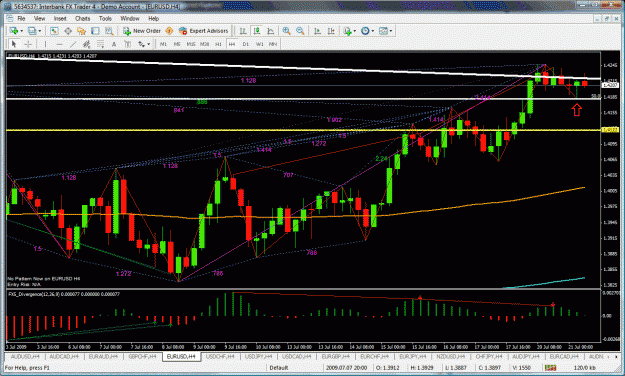The image size is (625, 376).
Task: Click the Periods clock icon
Action: pyautogui.click(x=365, y=31)
